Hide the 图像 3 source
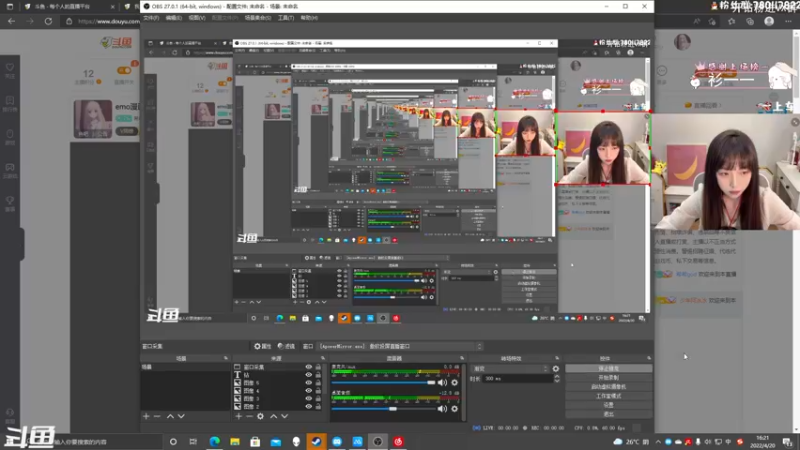The image size is (800, 450). 308,398
